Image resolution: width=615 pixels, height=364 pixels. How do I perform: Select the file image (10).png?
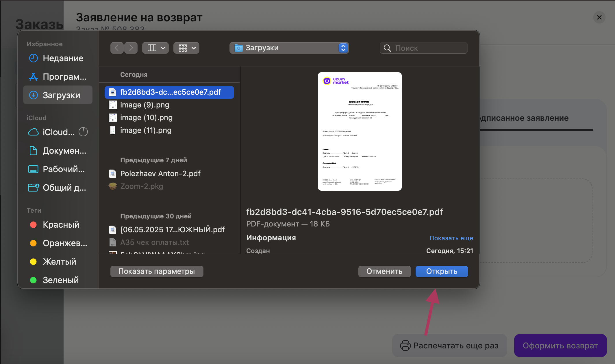(146, 118)
